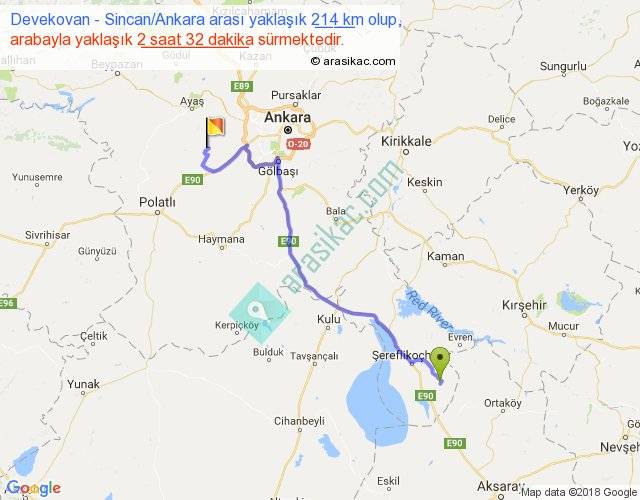The image size is (640, 500).
Task: Click the arasikac.com copyright text
Action: [x=353, y=61]
